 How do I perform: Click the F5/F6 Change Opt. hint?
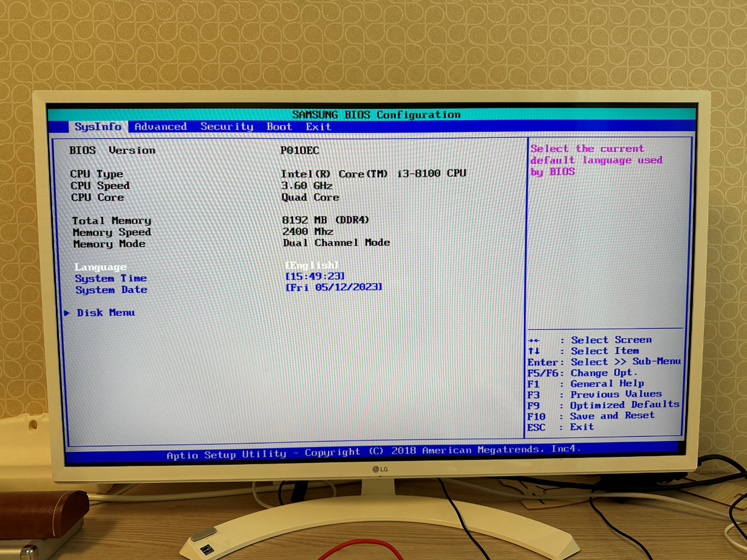583,373
